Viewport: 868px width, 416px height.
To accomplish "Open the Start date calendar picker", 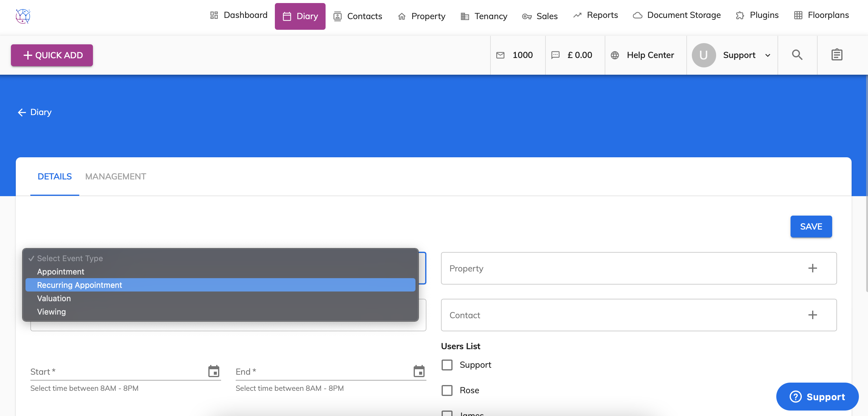I will tap(214, 371).
